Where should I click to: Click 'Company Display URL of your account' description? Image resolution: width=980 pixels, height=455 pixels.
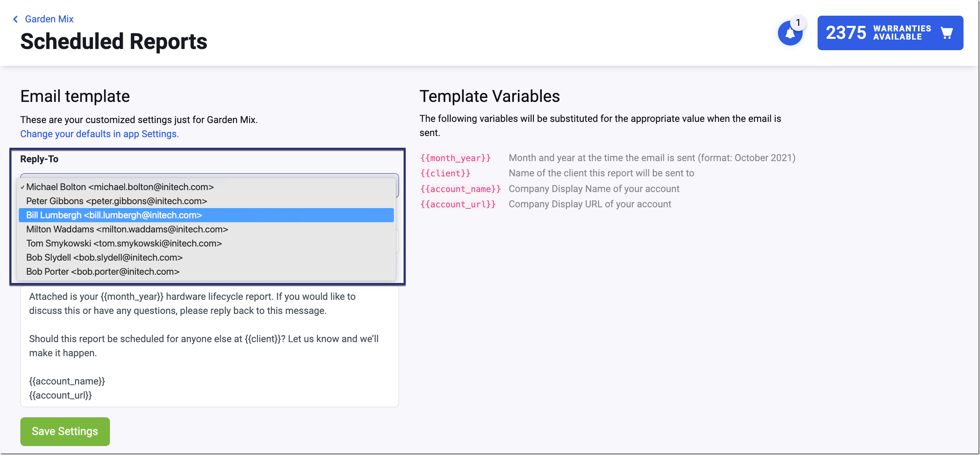tap(590, 204)
